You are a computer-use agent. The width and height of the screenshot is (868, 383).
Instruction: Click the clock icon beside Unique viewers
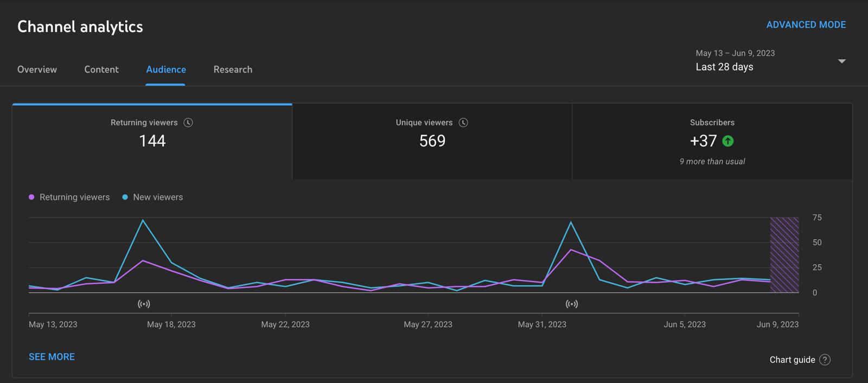click(463, 123)
